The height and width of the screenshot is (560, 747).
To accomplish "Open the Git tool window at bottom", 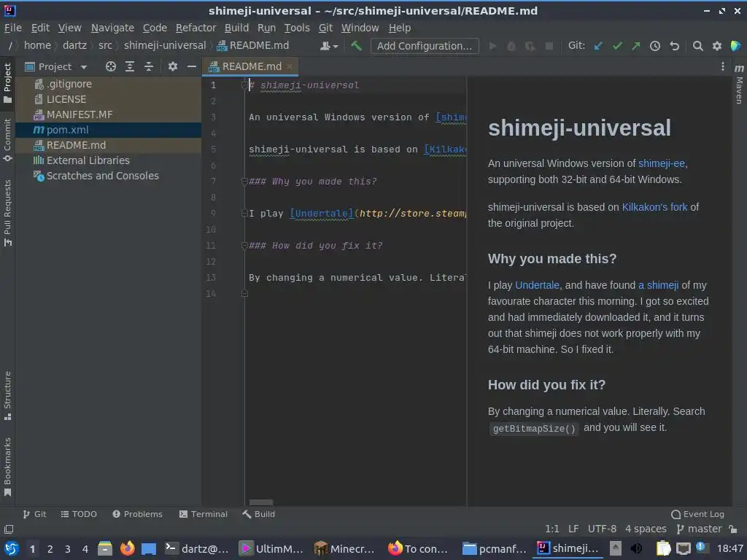I will click(x=34, y=514).
